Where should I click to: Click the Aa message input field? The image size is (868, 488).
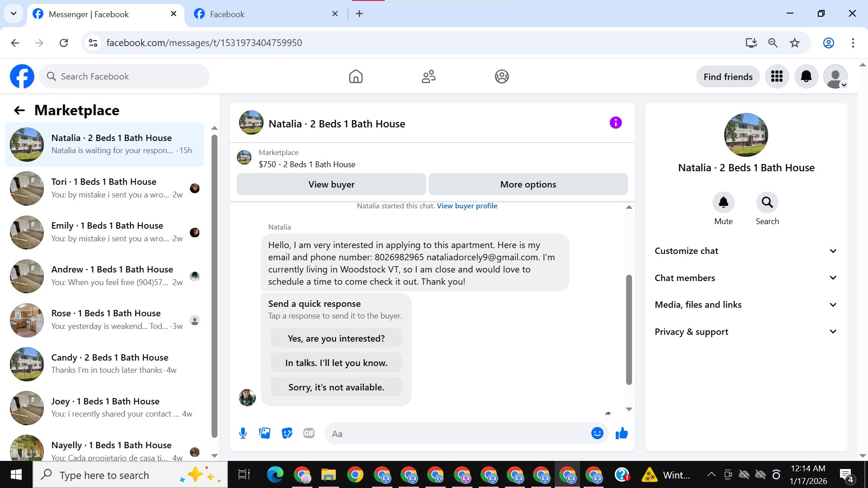click(x=457, y=434)
